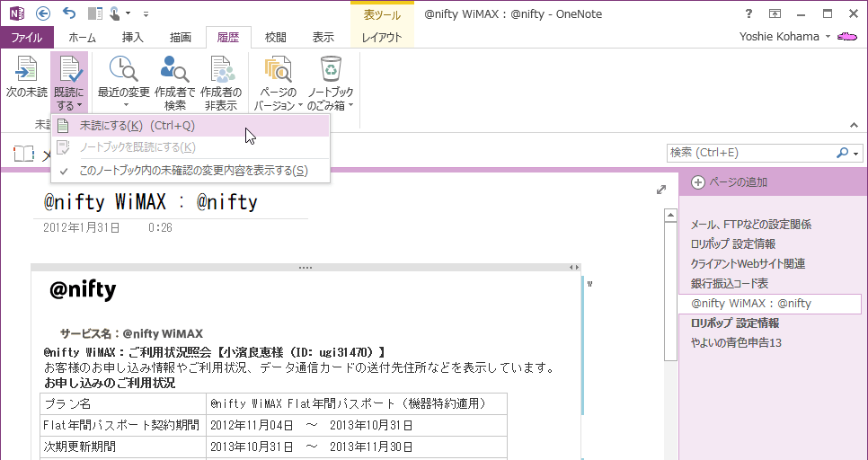868x460 pixels.
Task: Click the 既読にする button icon
Action: (69, 69)
